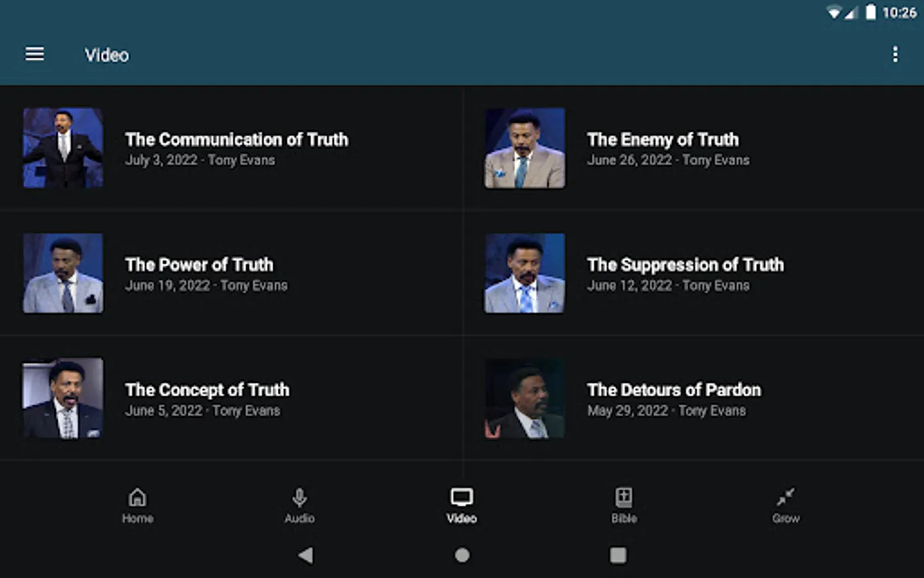Tap the Video screen icon
The image size is (924, 578).
click(461, 497)
